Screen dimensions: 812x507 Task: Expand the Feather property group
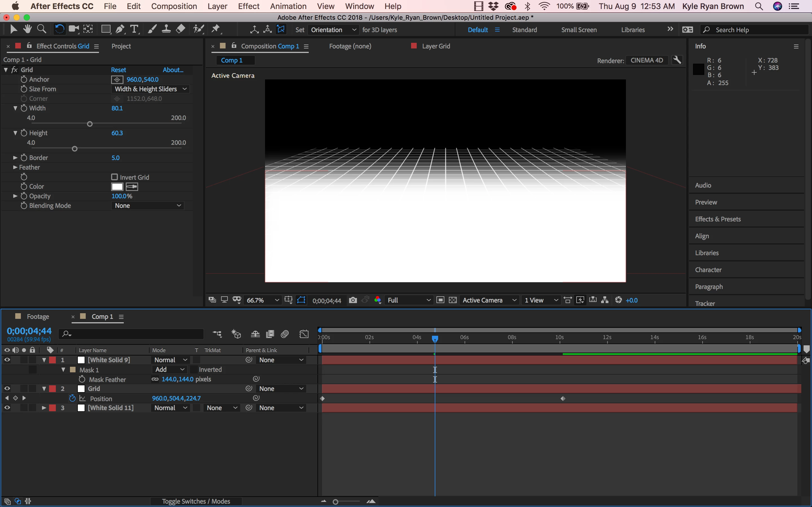click(x=15, y=167)
